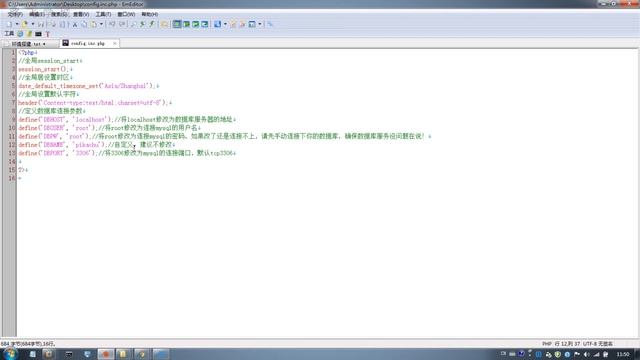Image resolution: width=640 pixels, height=360 pixels.
Task: Click the session_start(); code line
Action: 45,69
